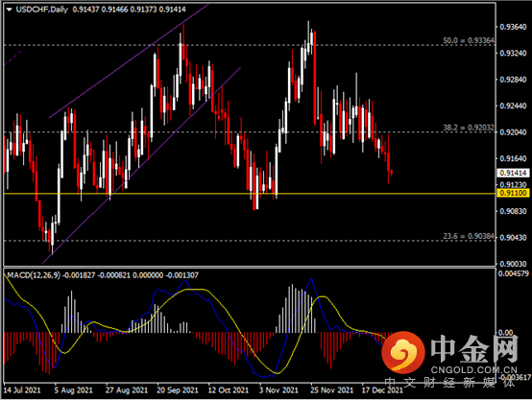Click the dropdown triangle beside USDCHF,Daily
This screenshot has width=532, height=400.
pyautogui.click(x=10, y=10)
